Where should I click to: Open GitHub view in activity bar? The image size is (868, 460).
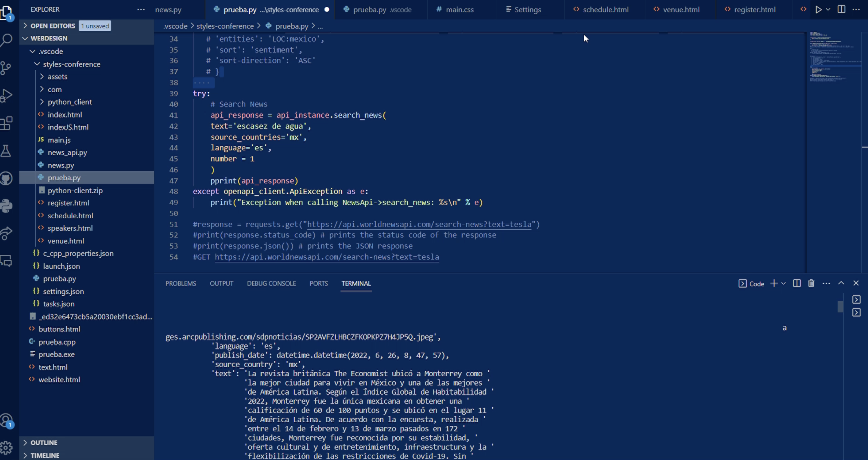pyautogui.click(x=6, y=178)
